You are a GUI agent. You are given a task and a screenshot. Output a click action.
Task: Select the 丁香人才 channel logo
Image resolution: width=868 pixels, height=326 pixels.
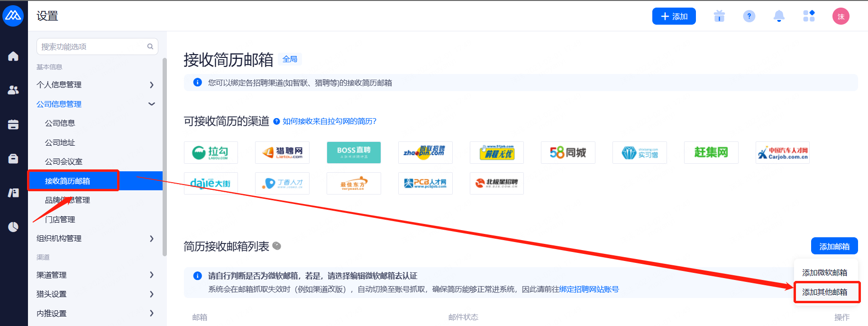tap(282, 183)
